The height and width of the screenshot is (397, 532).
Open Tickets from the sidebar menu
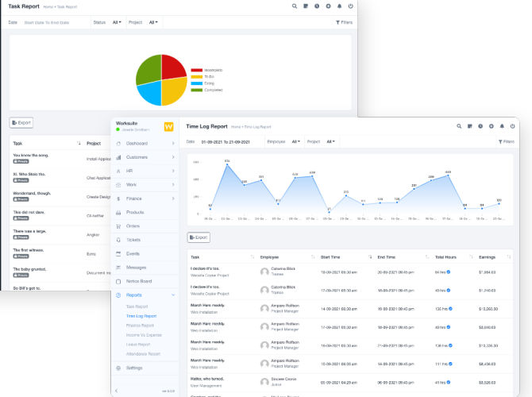coord(133,240)
